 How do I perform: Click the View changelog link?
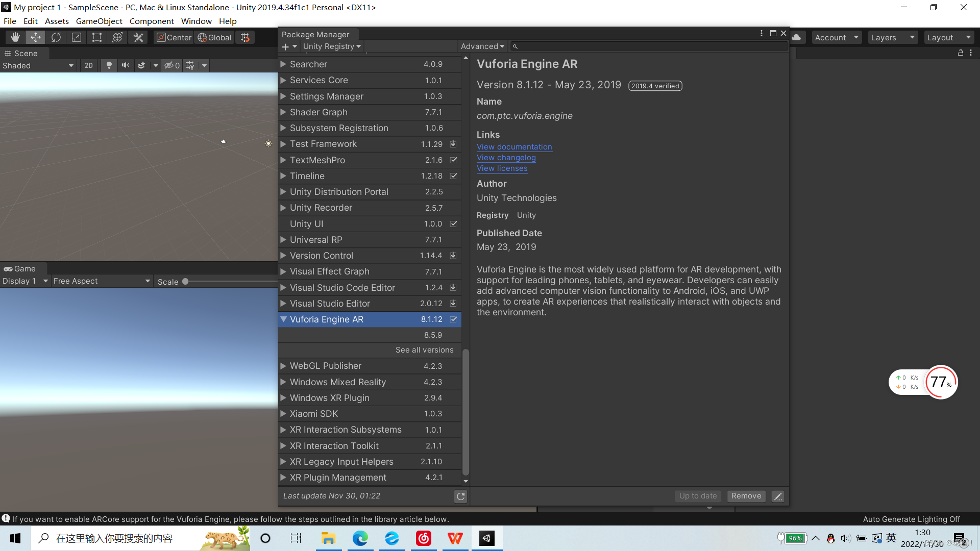point(506,157)
